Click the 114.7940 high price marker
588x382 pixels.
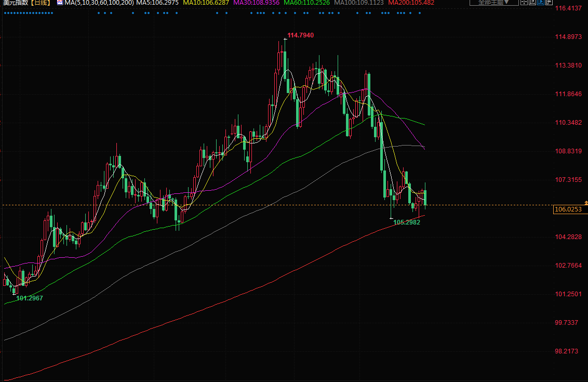(300, 35)
